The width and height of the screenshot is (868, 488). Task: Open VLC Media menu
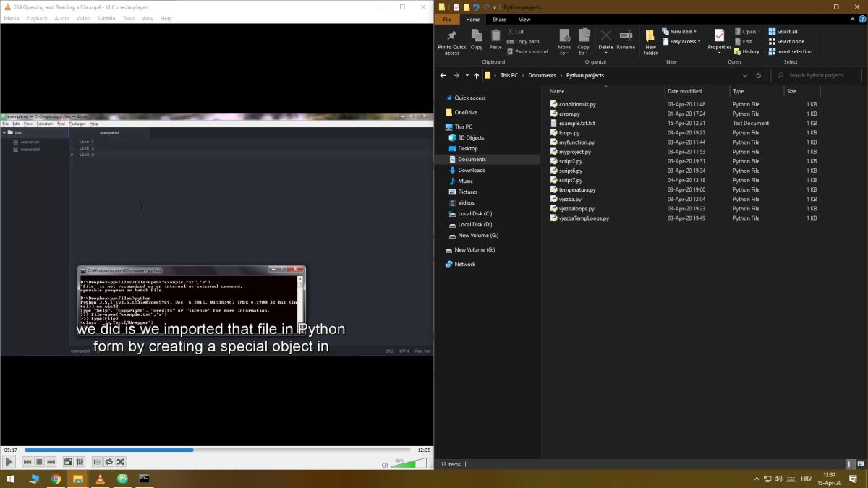pos(12,18)
